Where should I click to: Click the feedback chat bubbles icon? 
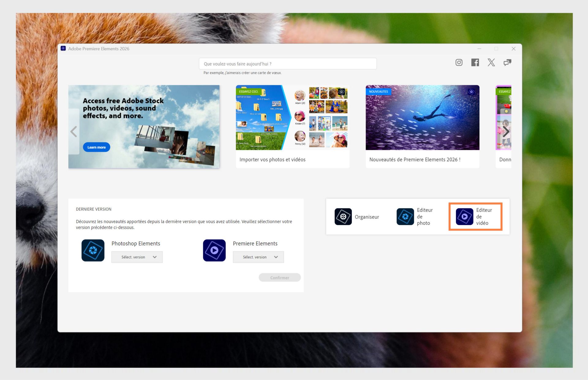click(x=507, y=63)
